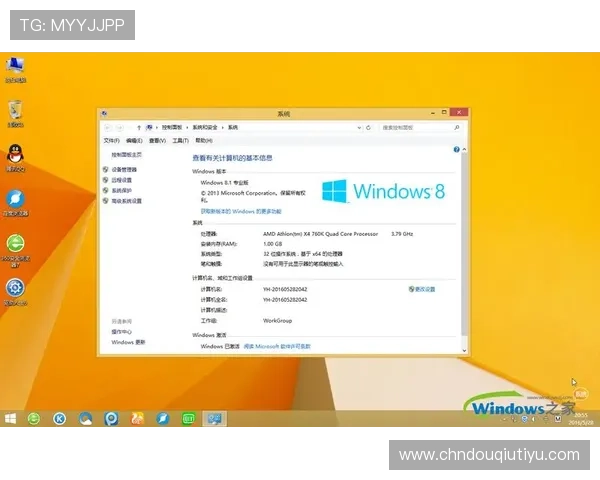Click the Windows Start button on taskbar

pos(11,418)
